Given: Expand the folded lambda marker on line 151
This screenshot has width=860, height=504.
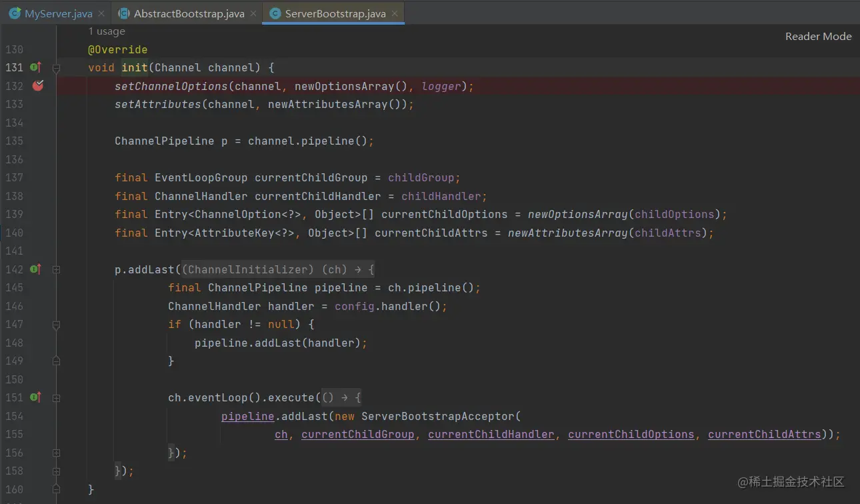Looking at the screenshot, I should click(56, 398).
